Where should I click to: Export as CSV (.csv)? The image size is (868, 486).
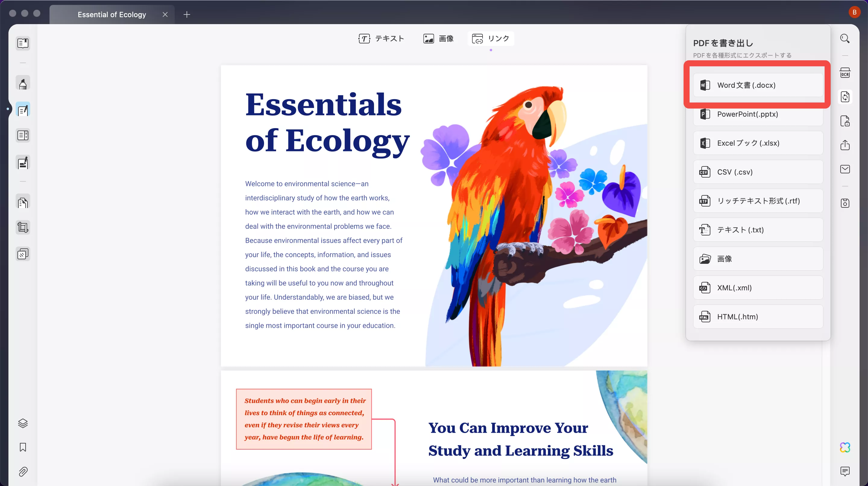(x=758, y=172)
